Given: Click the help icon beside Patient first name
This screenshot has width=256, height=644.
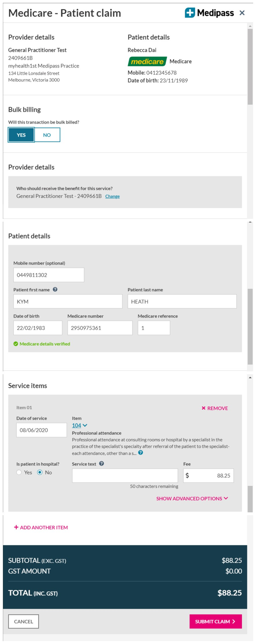Looking at the screenshot, I should click(55, 289).
